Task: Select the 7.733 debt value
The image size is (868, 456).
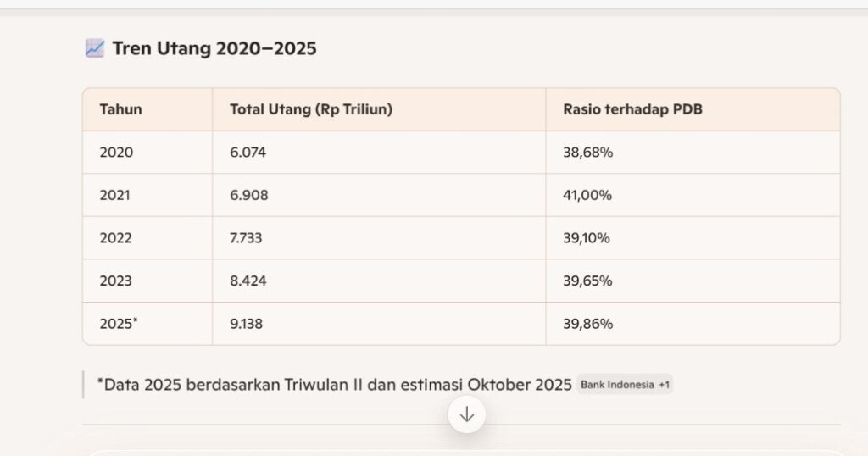Action: click(246, 238)
